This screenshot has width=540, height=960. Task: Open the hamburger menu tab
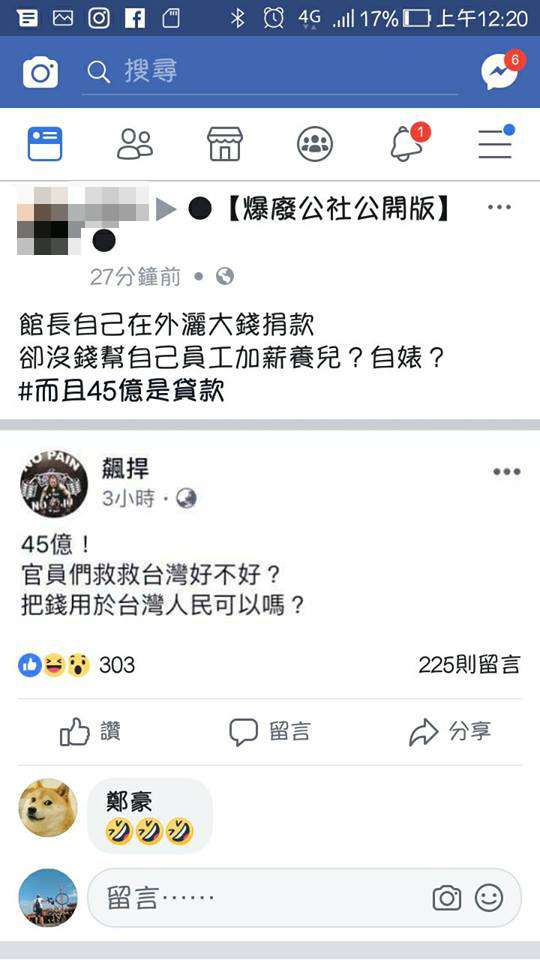pyautogui.click(x=496, y=142)
